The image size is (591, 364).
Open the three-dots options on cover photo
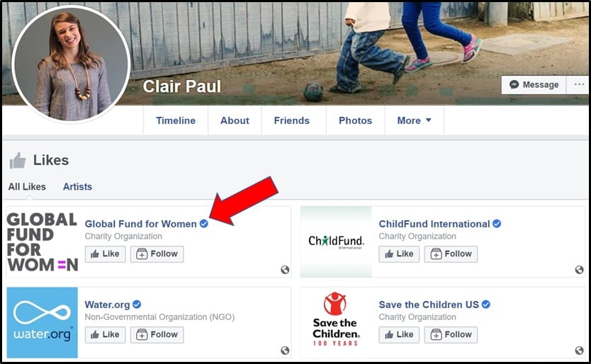click(x=578, y=84)
